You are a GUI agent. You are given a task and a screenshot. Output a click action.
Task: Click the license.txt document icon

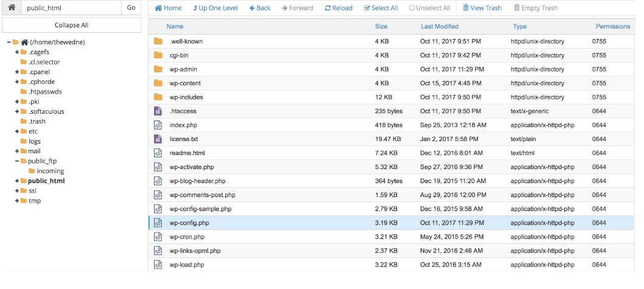pos(158,139)
